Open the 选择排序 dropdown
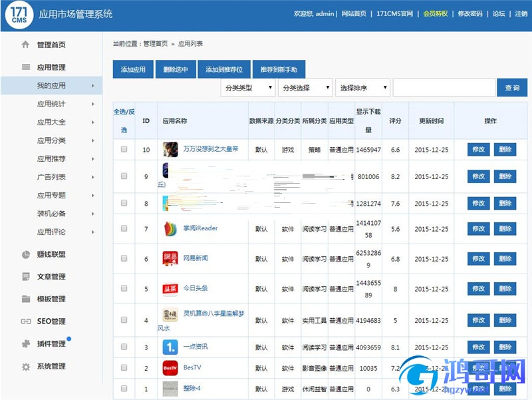This screenshot has width=532, height=400. (362, 88)
